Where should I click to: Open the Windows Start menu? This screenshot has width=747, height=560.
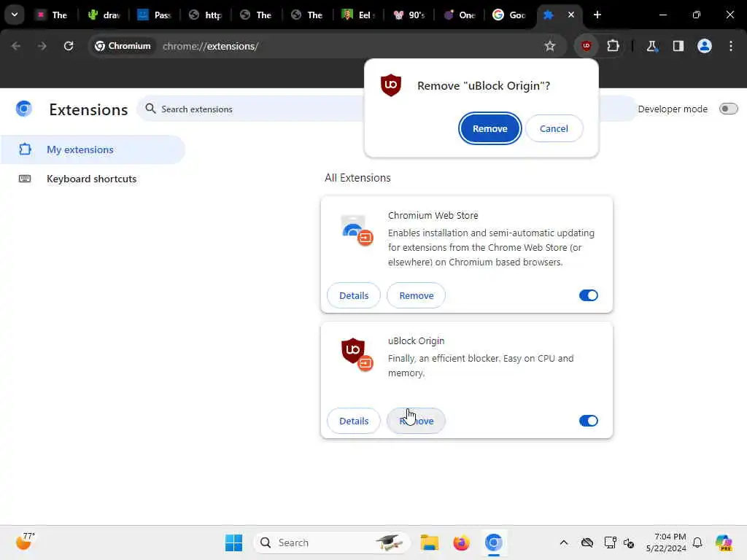click(233, 542)
